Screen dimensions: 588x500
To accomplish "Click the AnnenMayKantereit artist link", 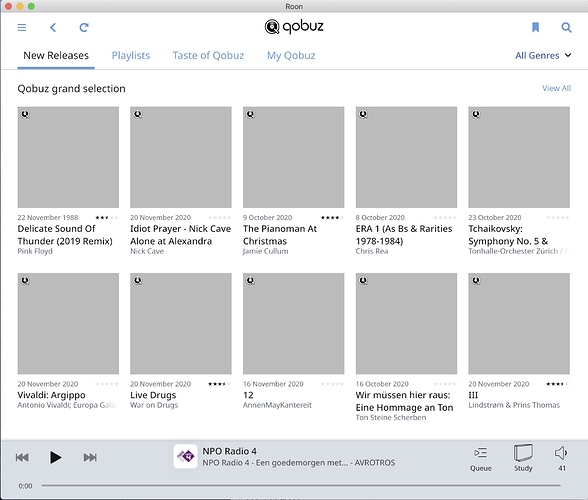I will point(277,405).
